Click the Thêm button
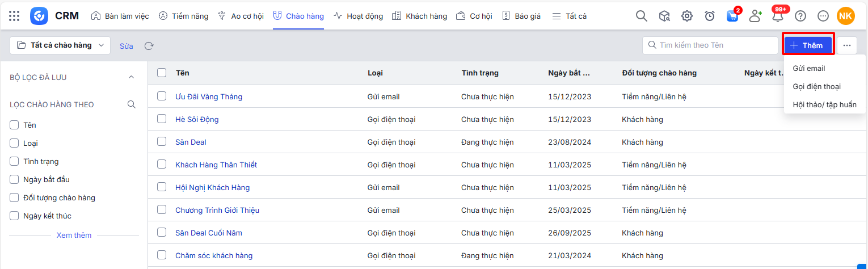868x269 pixels. tap(808, 45)
